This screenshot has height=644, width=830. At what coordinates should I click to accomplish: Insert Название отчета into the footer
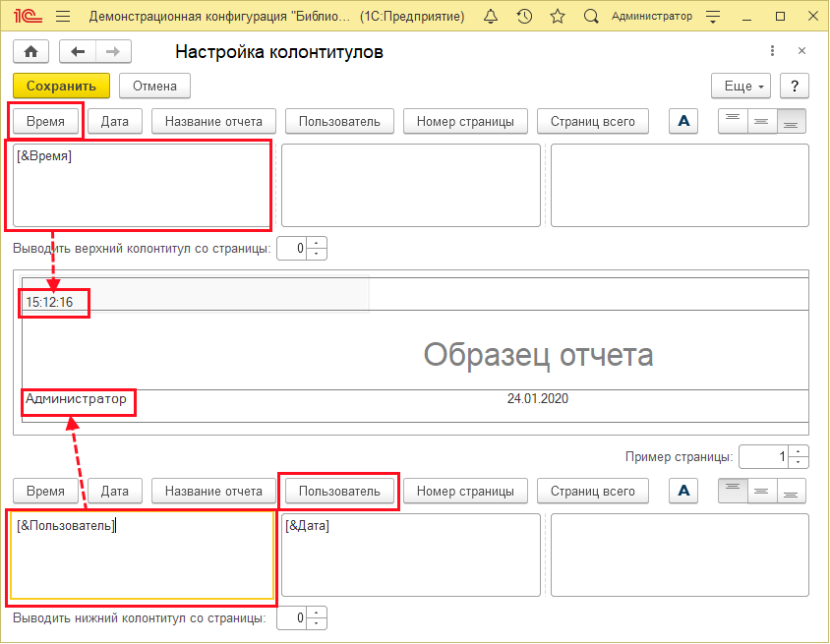(213, 491)
